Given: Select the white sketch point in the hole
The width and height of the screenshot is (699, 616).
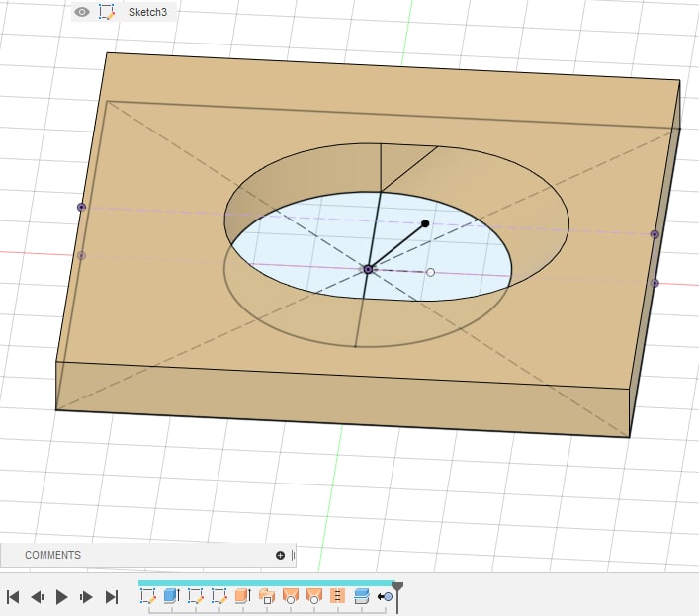Looking at the screenshot, I should (430, 272).
